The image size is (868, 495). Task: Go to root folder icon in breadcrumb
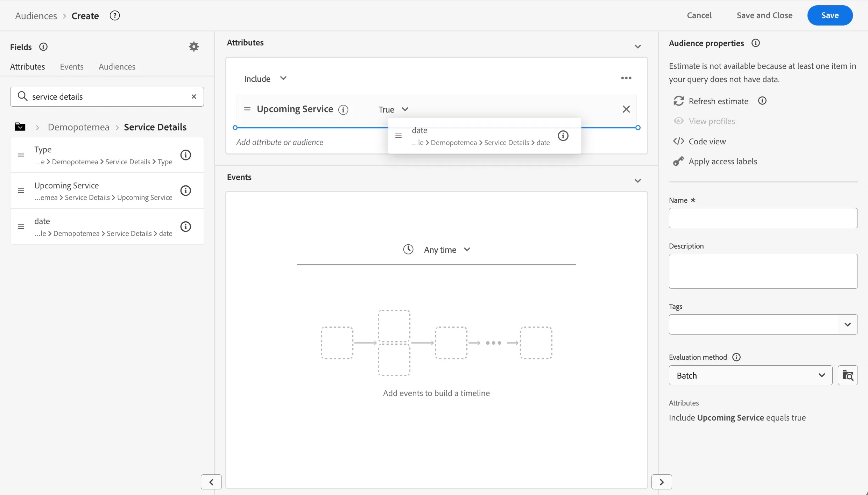[x=20, y=127]
